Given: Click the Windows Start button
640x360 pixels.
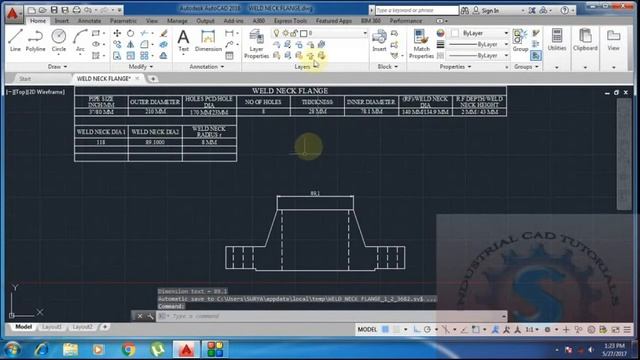Looking at the screenshot, I should pos(13,349).
